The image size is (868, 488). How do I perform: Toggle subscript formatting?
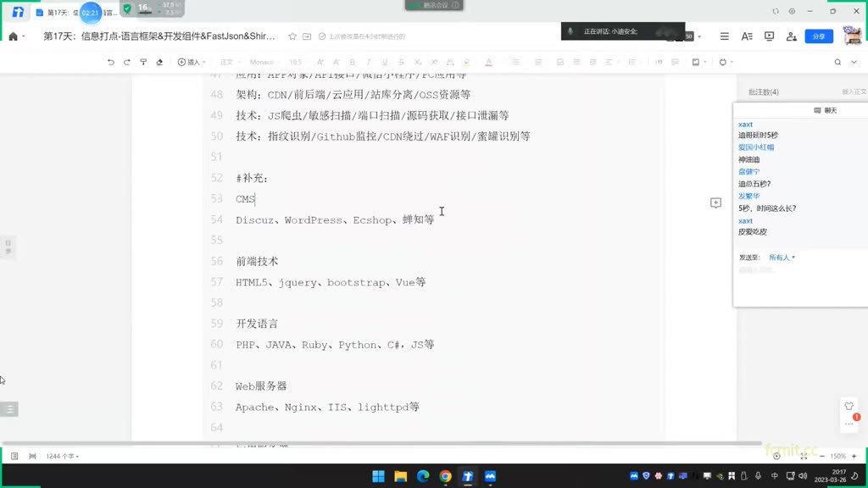418,62
